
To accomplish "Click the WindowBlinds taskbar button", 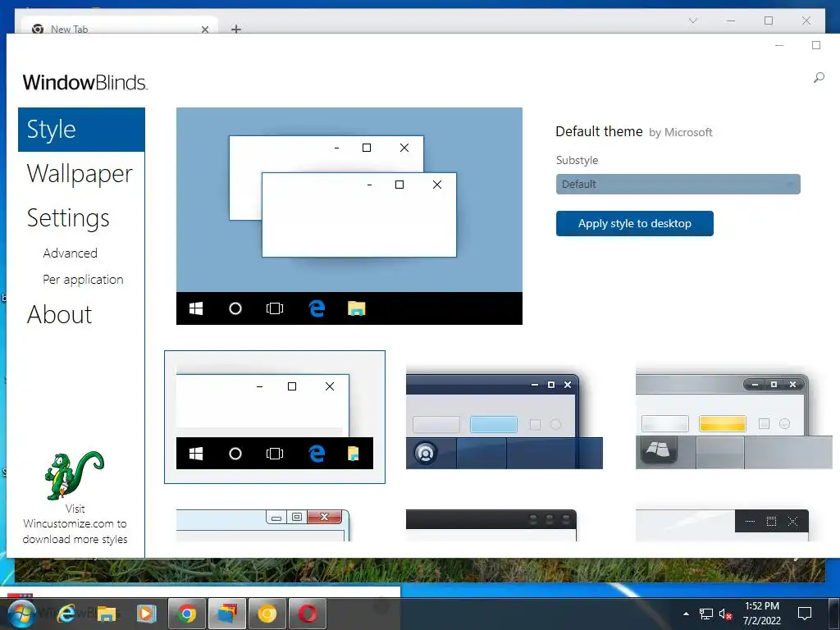I will point(227,614).
